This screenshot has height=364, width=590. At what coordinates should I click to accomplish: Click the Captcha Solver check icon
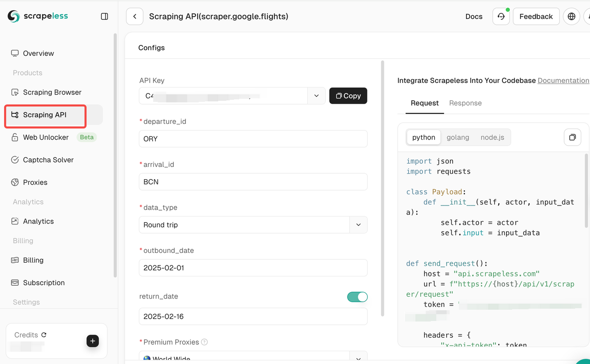coord(15,160)
